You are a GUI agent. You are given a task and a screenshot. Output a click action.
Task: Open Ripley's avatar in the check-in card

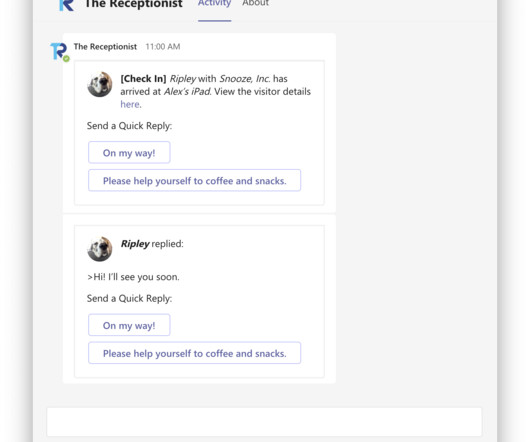100,84
